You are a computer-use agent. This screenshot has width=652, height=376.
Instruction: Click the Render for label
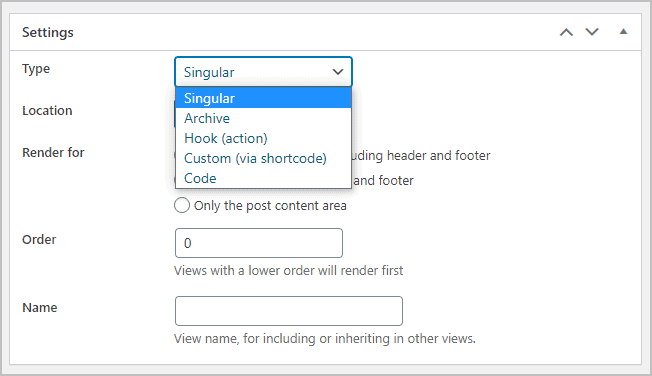coord(53,153)
